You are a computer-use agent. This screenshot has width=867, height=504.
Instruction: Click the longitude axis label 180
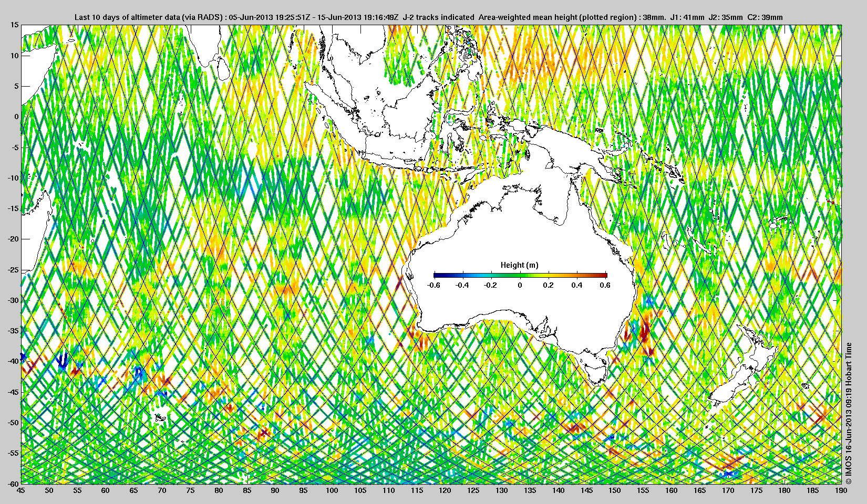point(785,490)
